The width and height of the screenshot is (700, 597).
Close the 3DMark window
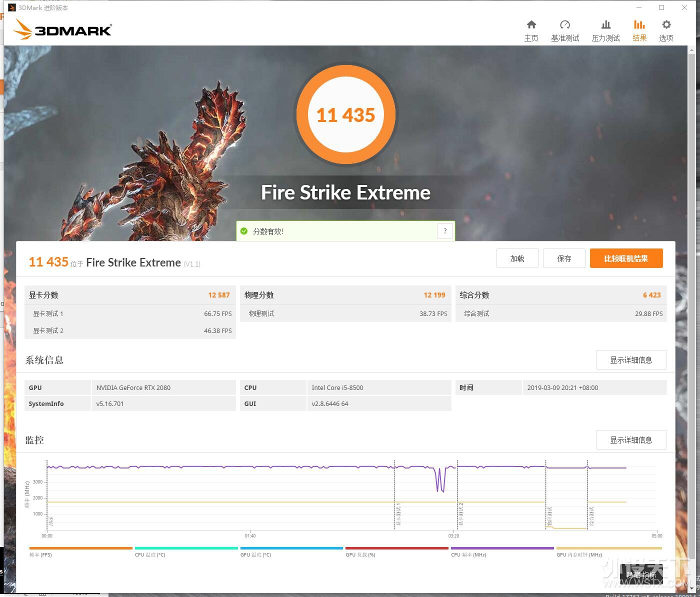(x=684, y=7)
